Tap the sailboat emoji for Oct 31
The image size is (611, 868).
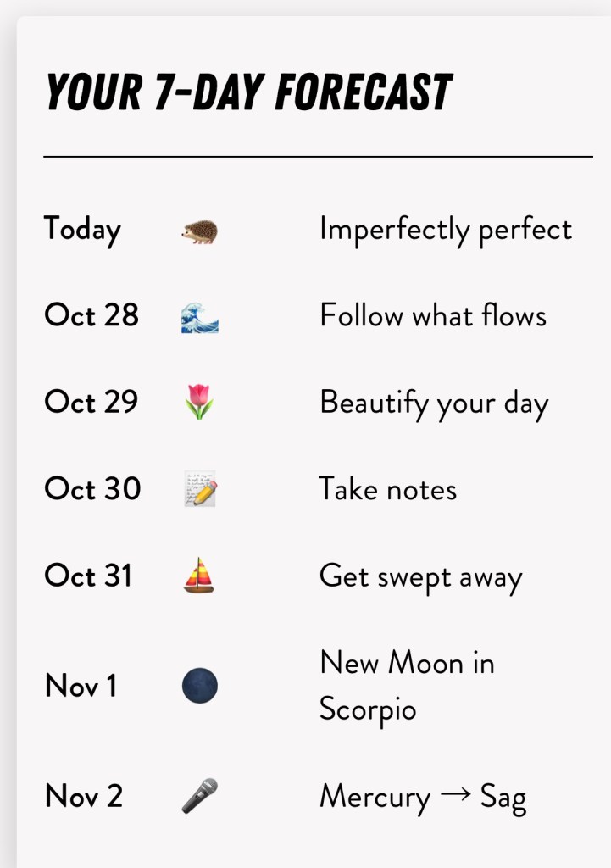[x=199, y=576]
